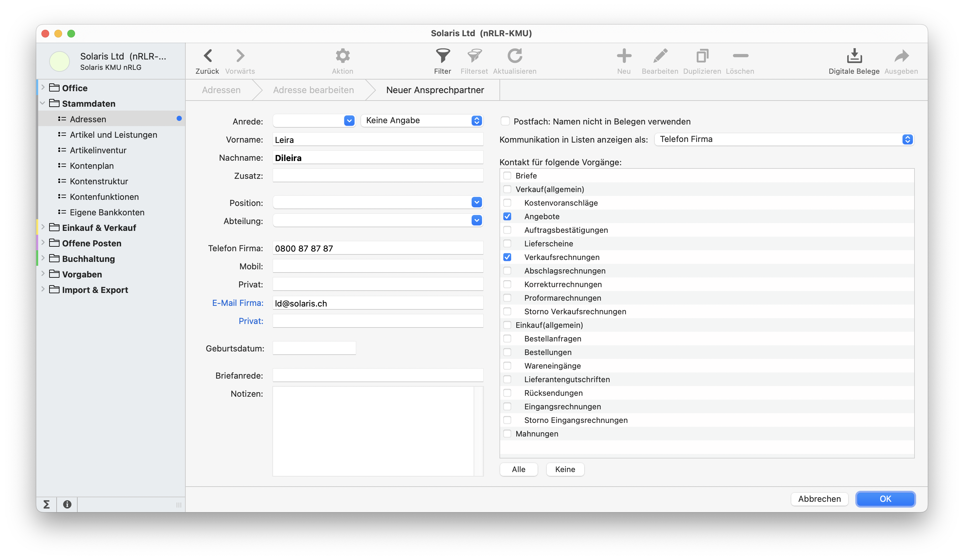This screenshot has height=560, width=964.
Task: Go to Adresse bearbeiten breadcrumb tab
Action: (x=313, y=90)
